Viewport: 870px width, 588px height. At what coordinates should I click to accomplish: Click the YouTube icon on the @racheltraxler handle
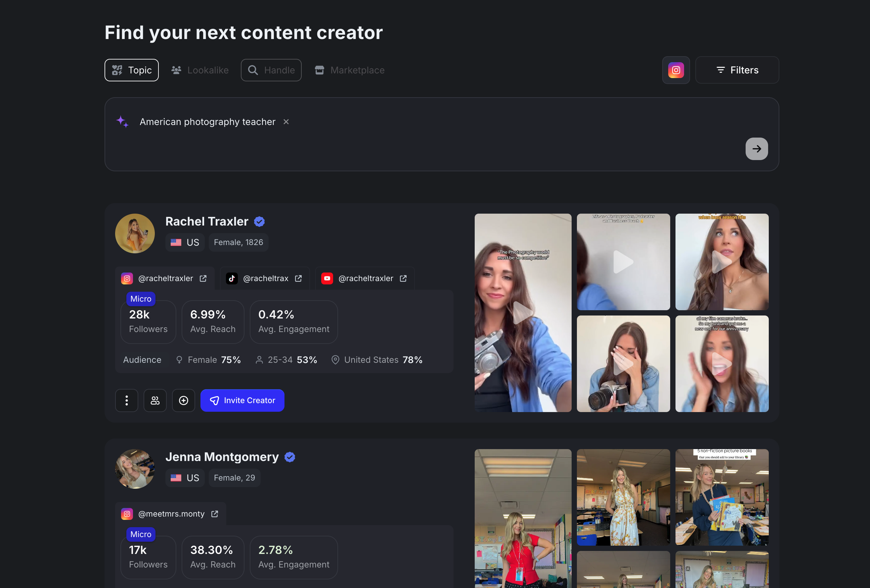[327, 278]
